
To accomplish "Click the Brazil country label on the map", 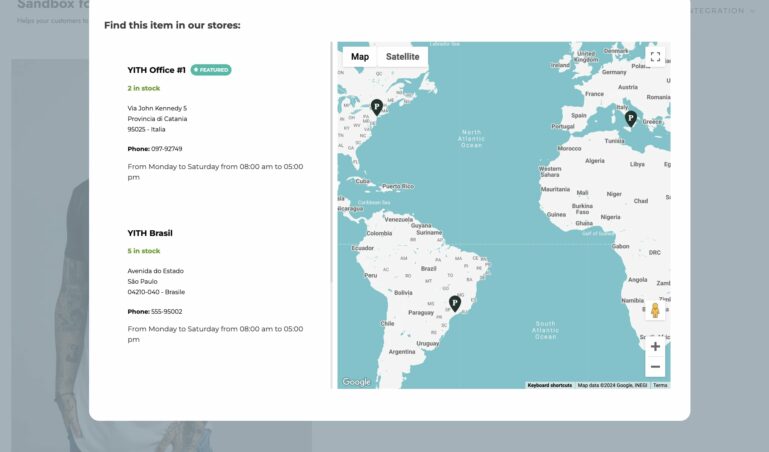I will 428,269.
